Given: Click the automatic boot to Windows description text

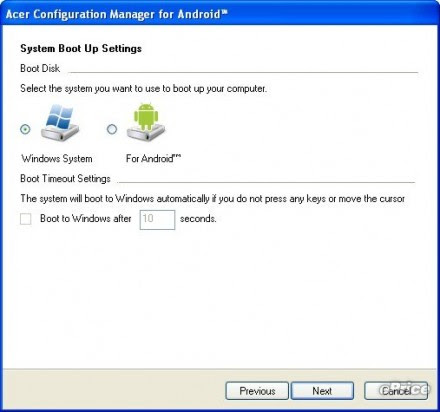Looking at the screenshot, I should tap(213, 199).
